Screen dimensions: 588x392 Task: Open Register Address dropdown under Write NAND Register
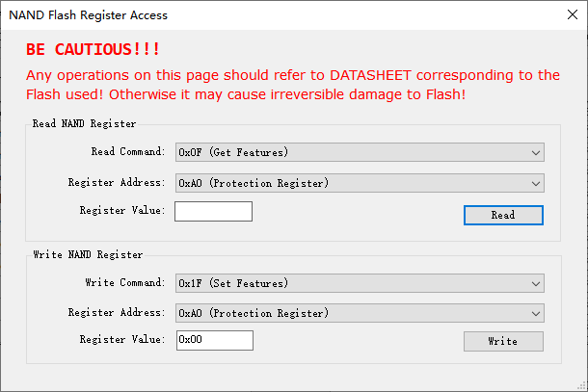pyautogui.click(x=360, y=313)
